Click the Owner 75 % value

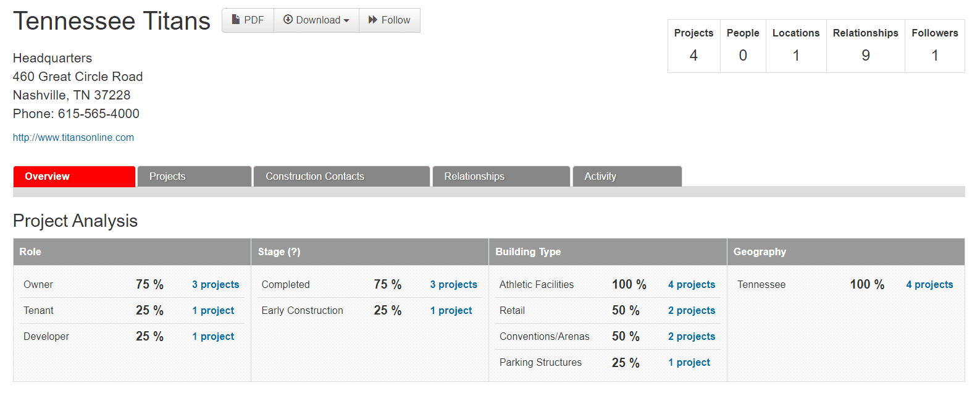pos(150,284)
